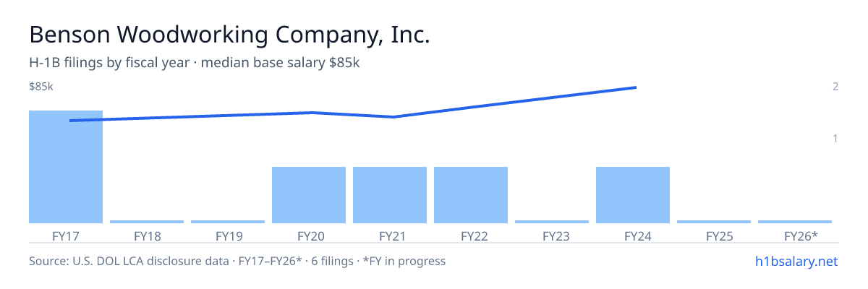Click the FY20 filings bar
The width and height of the screenshot is (868, 289).
309,195
